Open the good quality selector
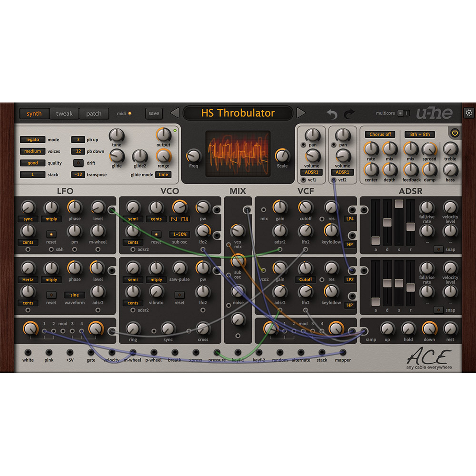 click(x=33, y=163)
